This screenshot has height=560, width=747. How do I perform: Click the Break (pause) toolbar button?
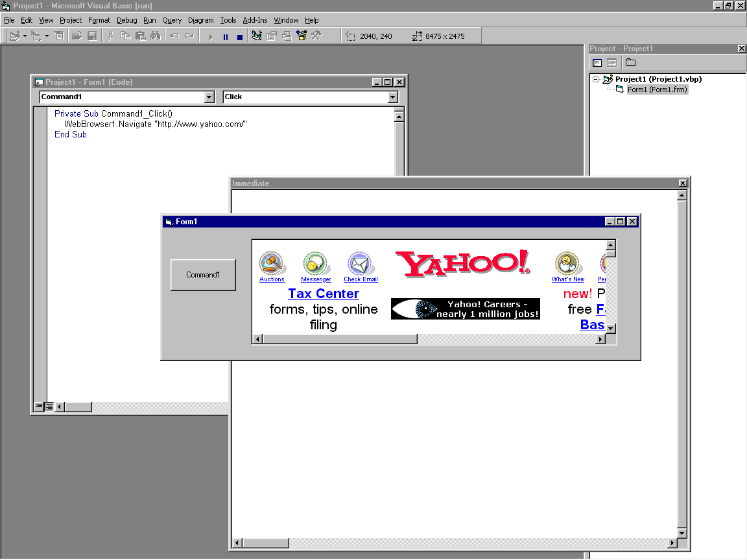click(x=226, y=37)
